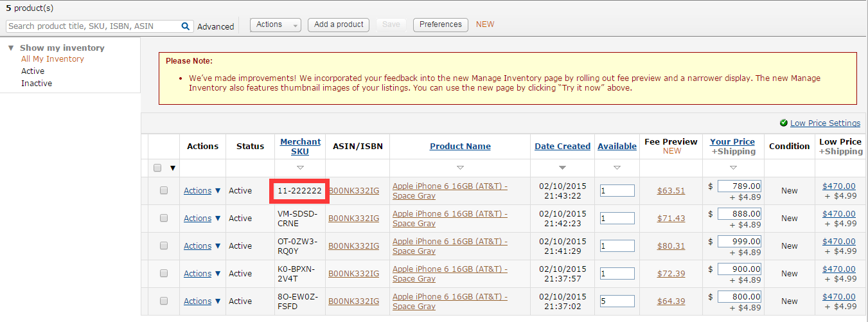This screenshot has height=322, width=868.
Task: Edit price field showing 789.00
Action: [740, 186]
